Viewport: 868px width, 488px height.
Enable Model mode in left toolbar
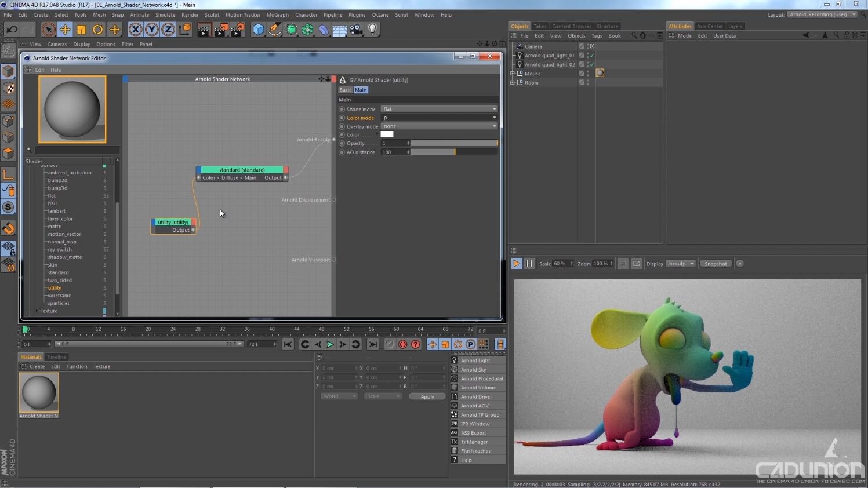pos(8,71)
